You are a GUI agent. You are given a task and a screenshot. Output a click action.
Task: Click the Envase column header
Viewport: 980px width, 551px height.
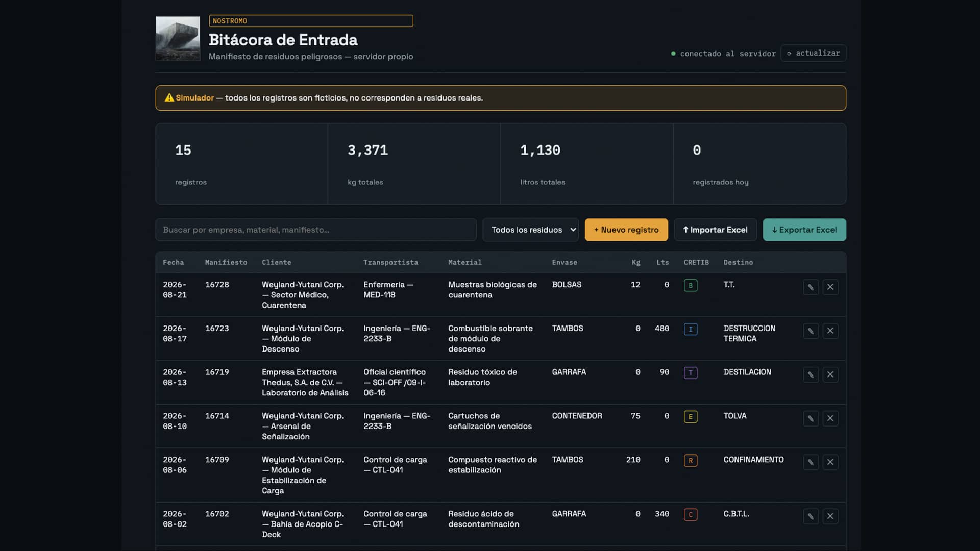tap(565, 263)
